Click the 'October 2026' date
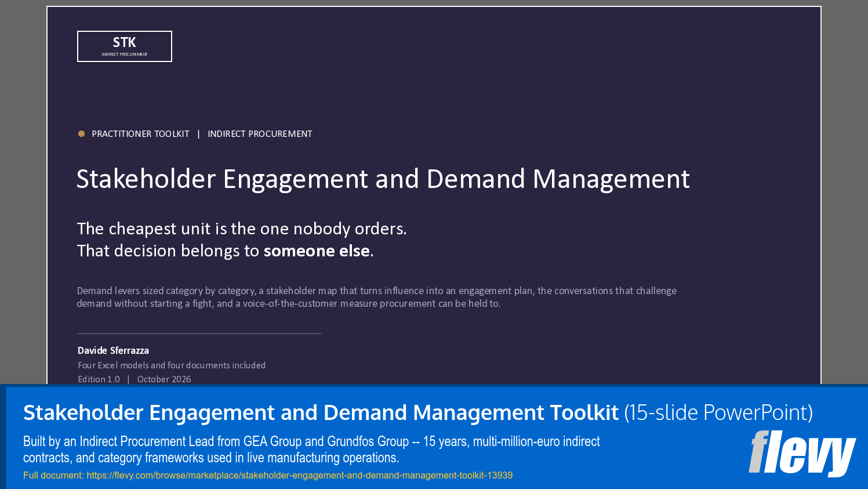This screenshot has height=489, width=868. click(x=164, y=379)
